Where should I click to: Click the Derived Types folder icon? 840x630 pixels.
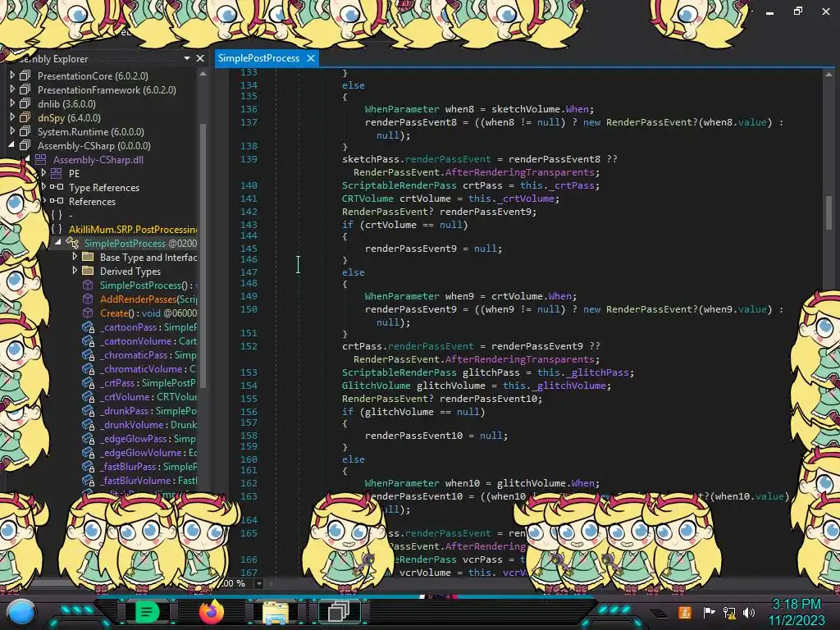[88, 271]
